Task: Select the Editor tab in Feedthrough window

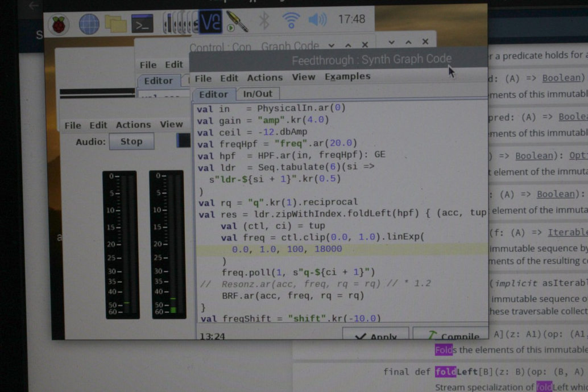Action: point(213,94)
